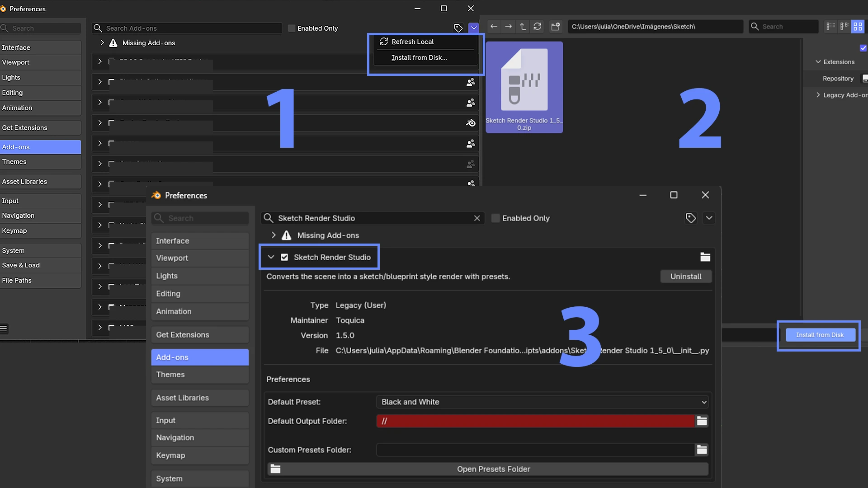Screen dimensions: 868x488
Task: Open Themes tab in front Preferences
Action: [200, 375]
